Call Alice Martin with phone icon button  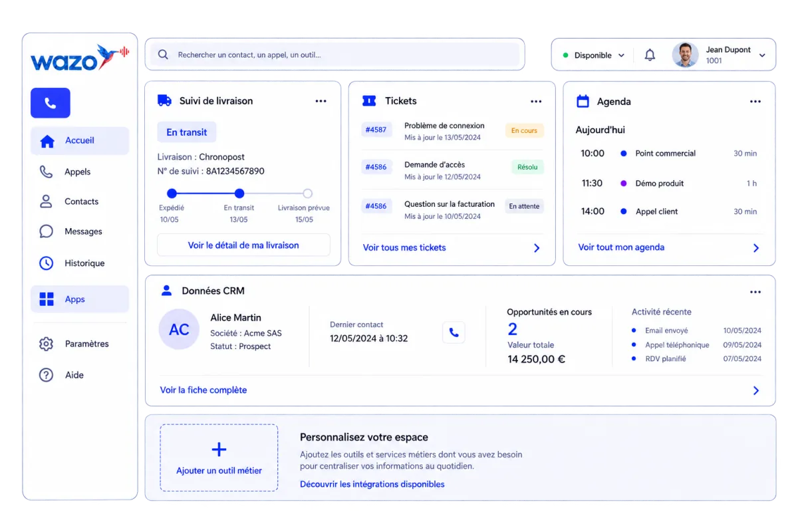click(454, 332)
